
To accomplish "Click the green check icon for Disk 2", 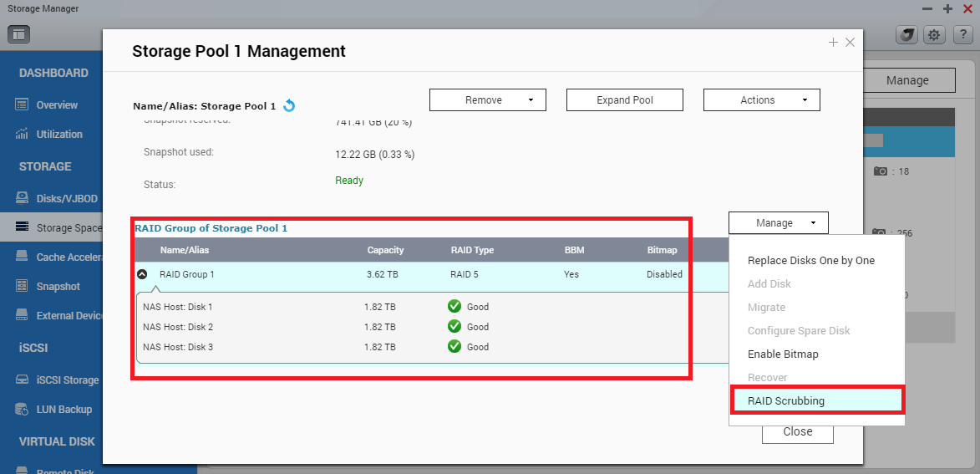I will [454, 326].
